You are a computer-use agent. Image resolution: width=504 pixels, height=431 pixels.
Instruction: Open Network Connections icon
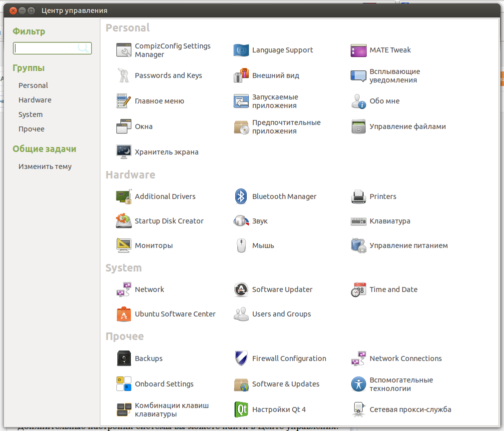(358, 358)
